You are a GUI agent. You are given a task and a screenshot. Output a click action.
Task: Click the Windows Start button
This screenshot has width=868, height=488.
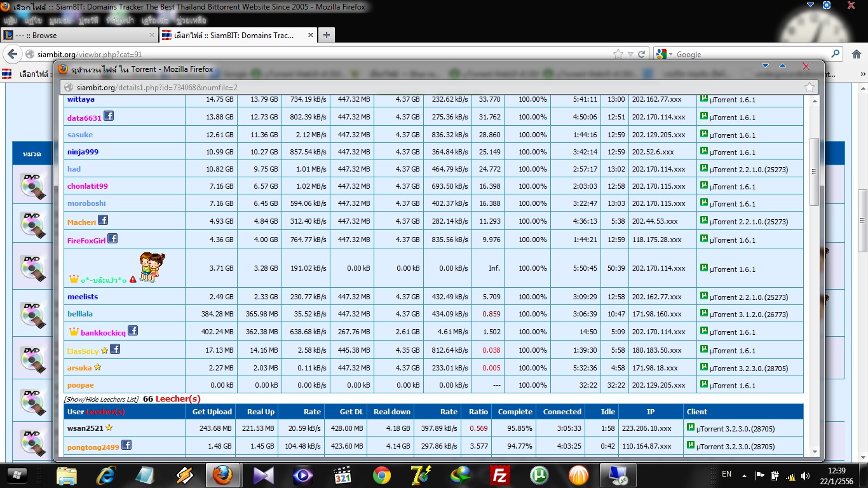(17, 475)
